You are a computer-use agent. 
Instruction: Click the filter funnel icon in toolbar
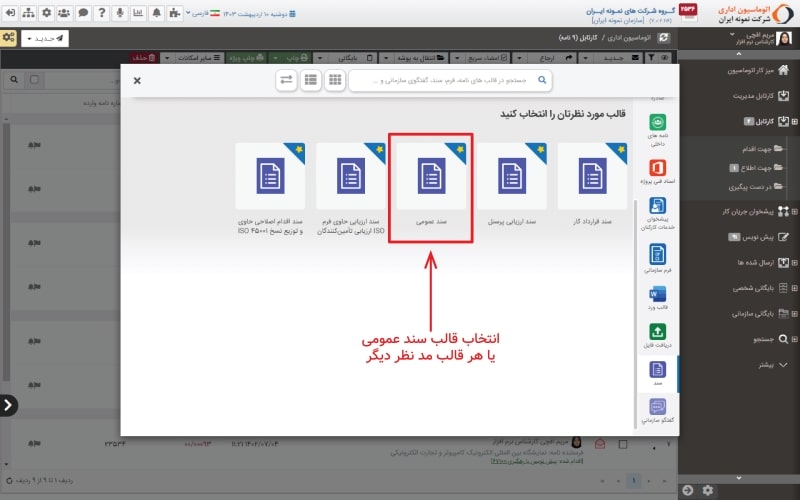(x=652, y=58)
